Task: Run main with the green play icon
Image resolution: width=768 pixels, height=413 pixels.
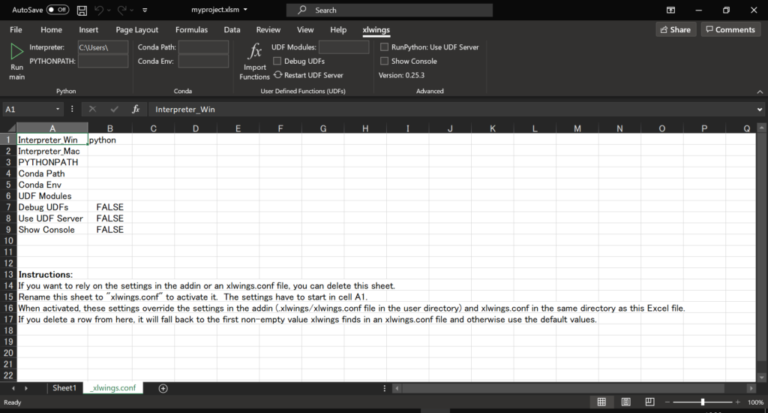Action: coord(17,51)
